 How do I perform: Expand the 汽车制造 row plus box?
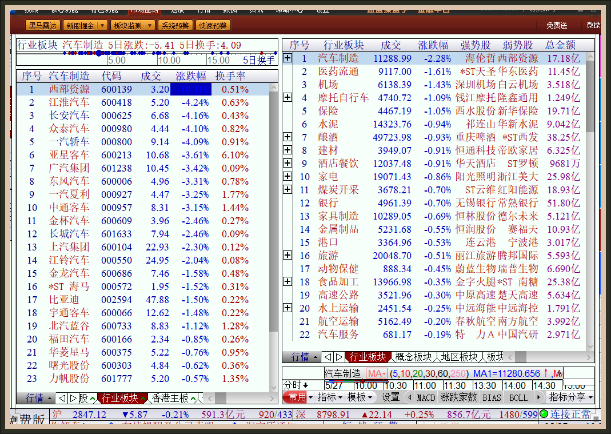click(x=288, y=58)
